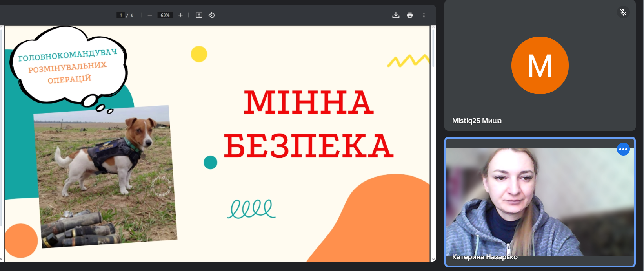Open the PDF viewer more actions menu

(x=424, y=15)
